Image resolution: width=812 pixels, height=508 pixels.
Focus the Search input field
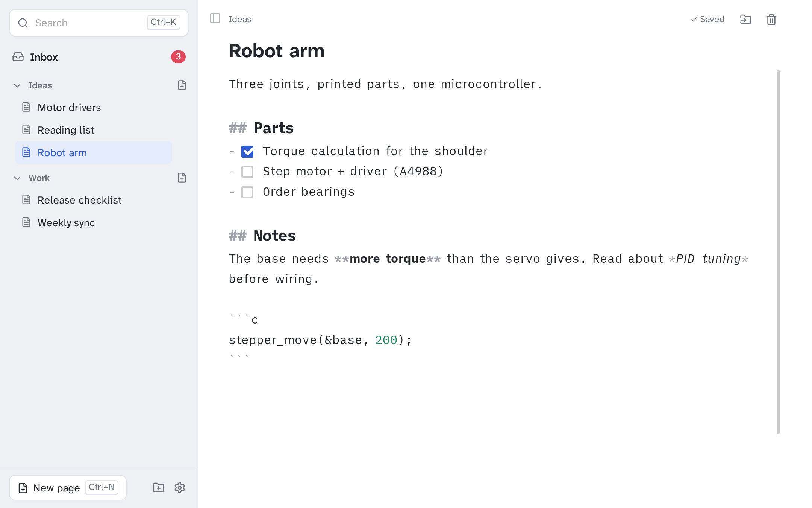(99, 23)
